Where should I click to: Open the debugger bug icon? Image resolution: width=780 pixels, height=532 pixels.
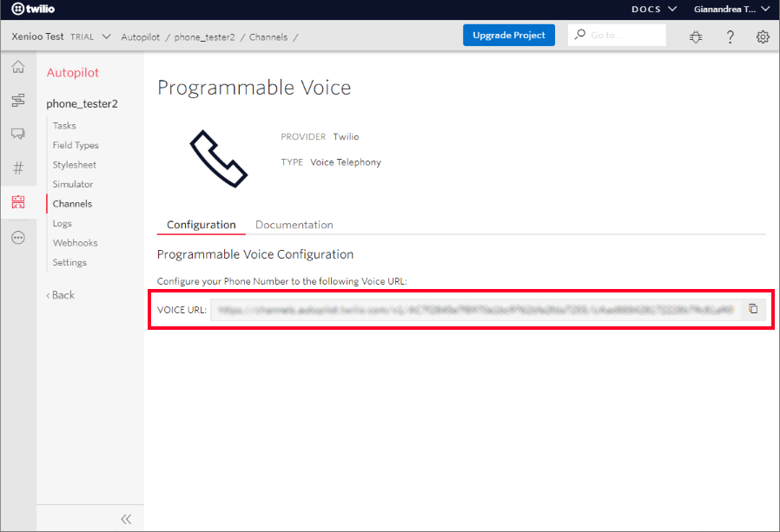(x=696, y=36)
